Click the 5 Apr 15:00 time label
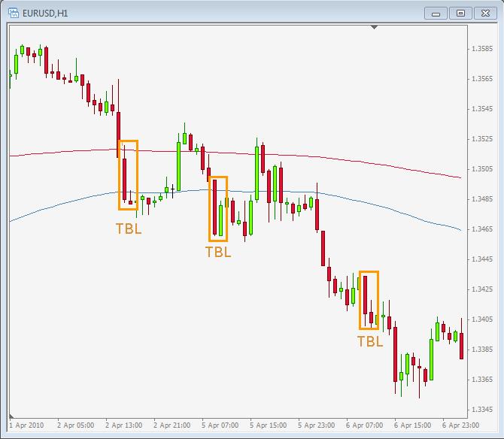The height and width of the screenshot is (439, 504). pos(269,425)
